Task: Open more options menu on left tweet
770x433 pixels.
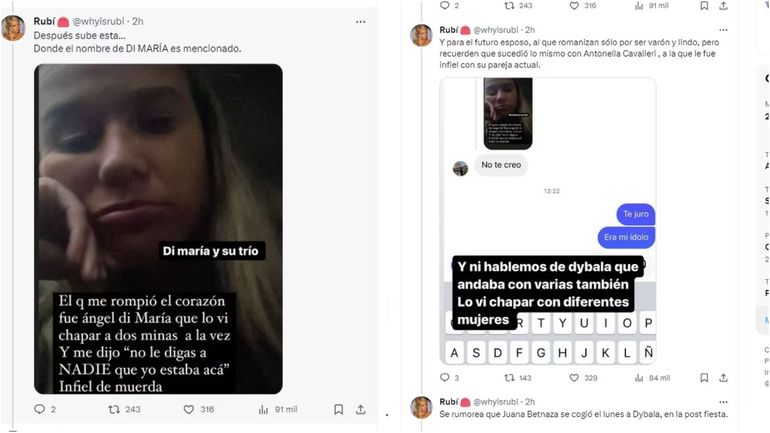Action: pos(360,22)
